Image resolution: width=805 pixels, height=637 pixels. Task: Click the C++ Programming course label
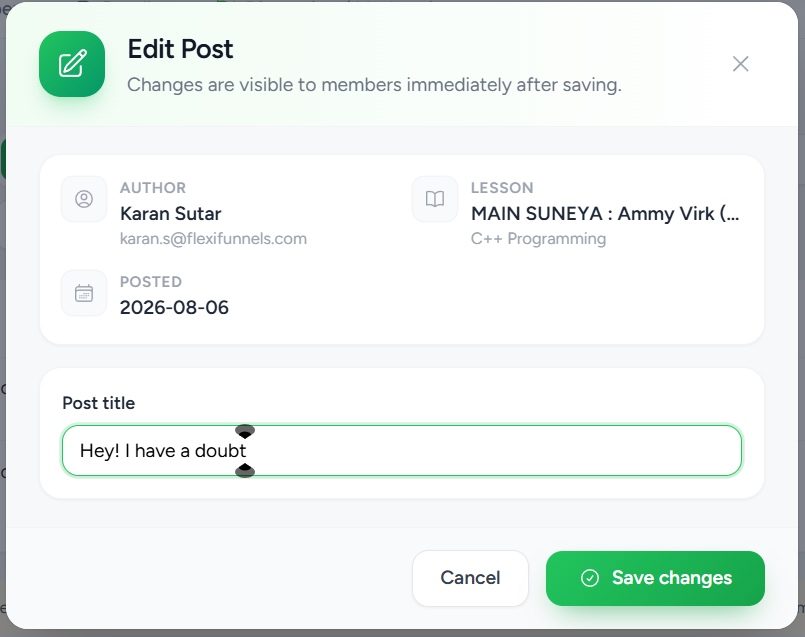(538, 239)
